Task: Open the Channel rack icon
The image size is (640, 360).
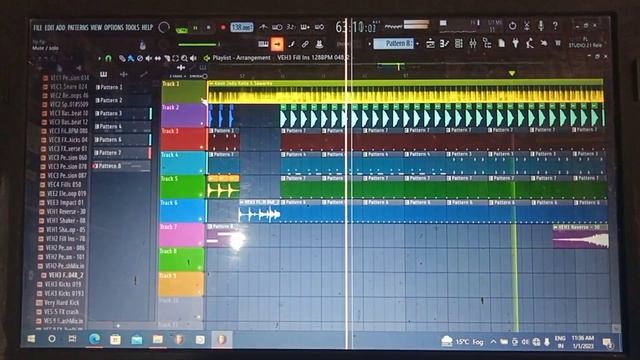Action: tap(459, 43)
